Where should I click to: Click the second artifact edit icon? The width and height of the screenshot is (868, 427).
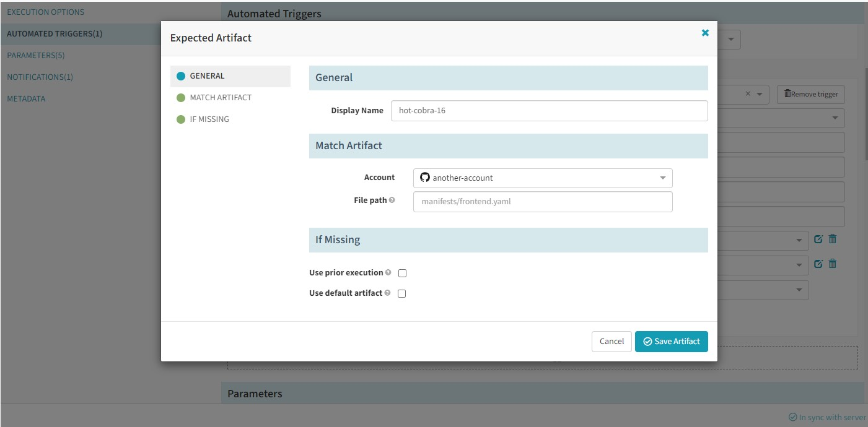click(x=818, y=264)
